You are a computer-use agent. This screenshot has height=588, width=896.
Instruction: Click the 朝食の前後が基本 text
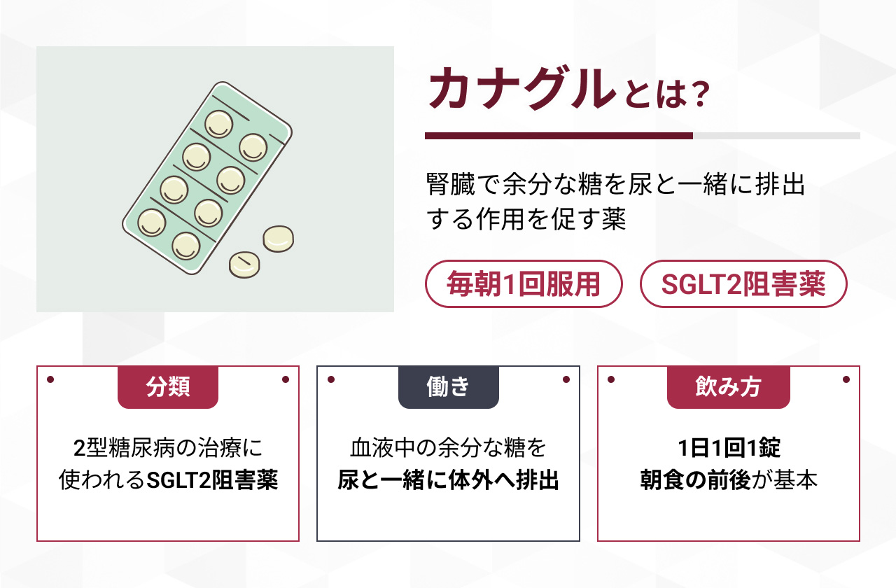click(729, 482)
